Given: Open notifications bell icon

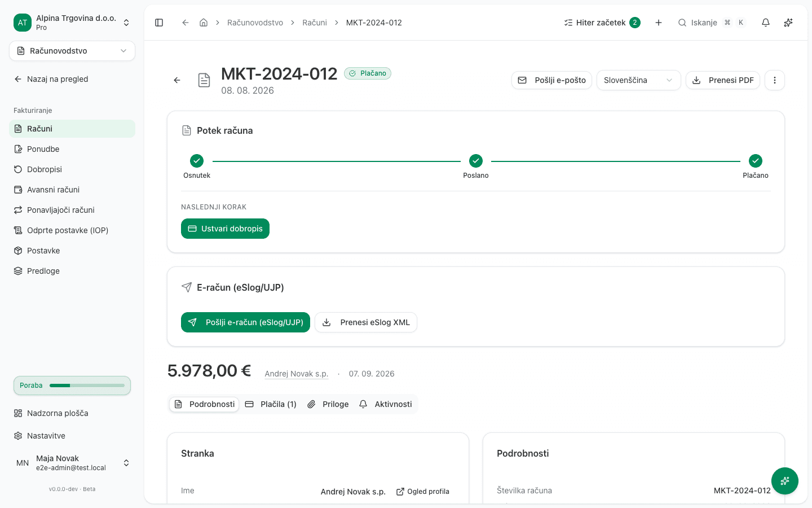Looking at the screenshot, I should point(766,23).
